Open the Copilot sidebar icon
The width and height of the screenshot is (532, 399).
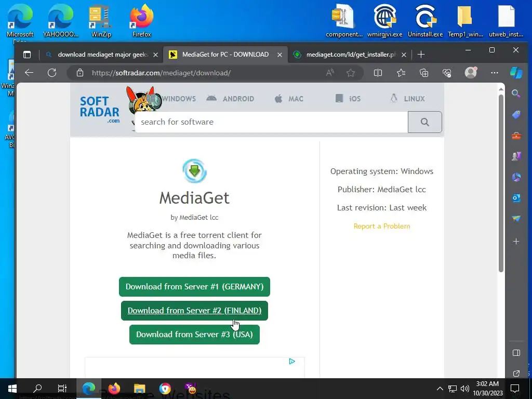point(516,73)
